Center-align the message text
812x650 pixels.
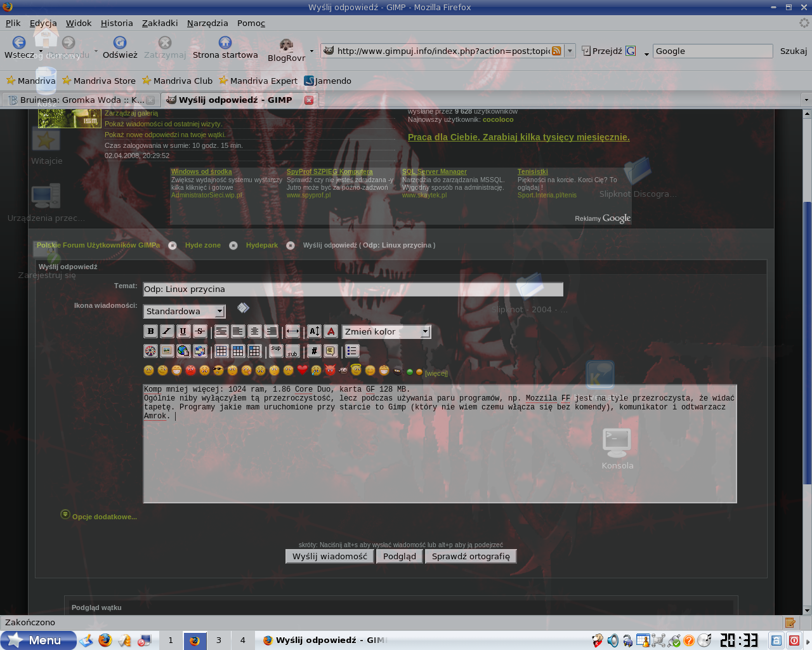coord(254,331)
